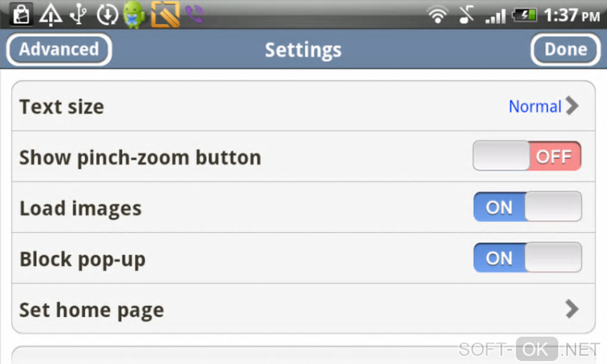Tap the Text size label
The height and width of the screenshot is (364, 607).
(62, 107)
